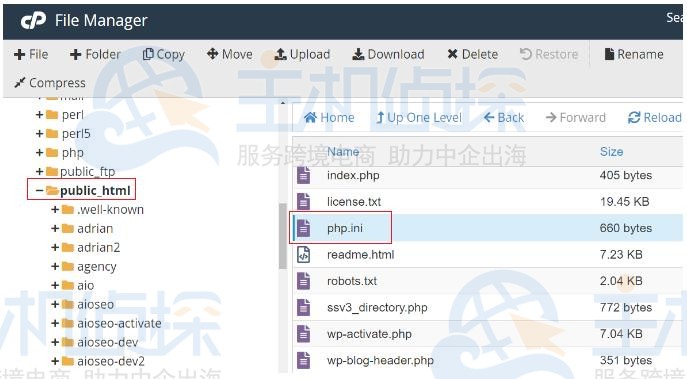Select the wp-blog-header.php file name

(x=380, y=360)
